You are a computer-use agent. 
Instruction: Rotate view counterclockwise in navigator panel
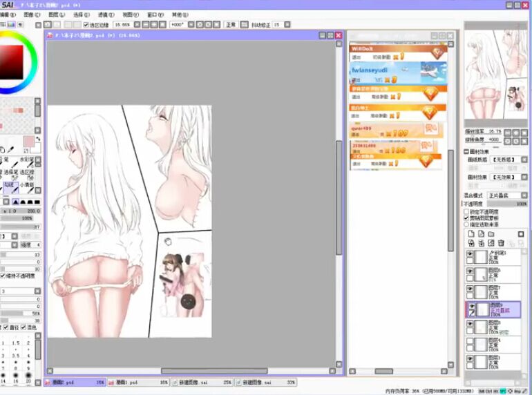pos(508,141)
